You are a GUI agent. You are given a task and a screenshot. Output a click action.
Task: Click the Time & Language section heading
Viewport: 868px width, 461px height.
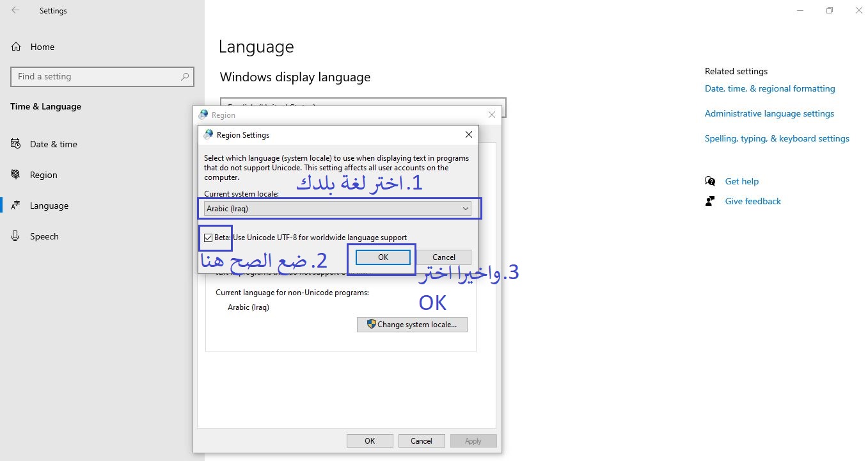(x=45, y=106)
